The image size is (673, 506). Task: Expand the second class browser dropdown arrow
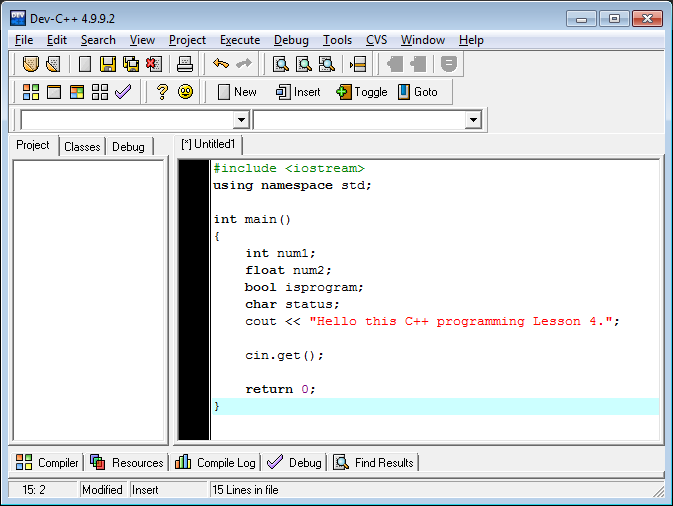click(x=473, y=120)
